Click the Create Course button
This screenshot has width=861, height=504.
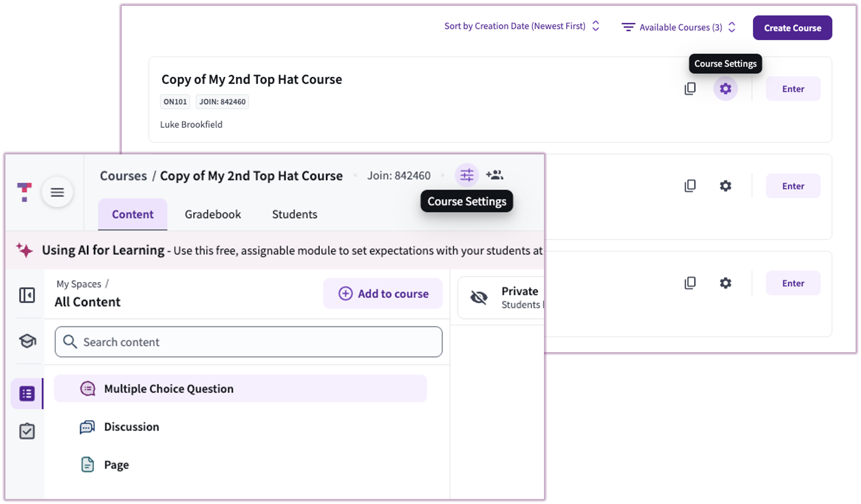click(x=792, y=28)
